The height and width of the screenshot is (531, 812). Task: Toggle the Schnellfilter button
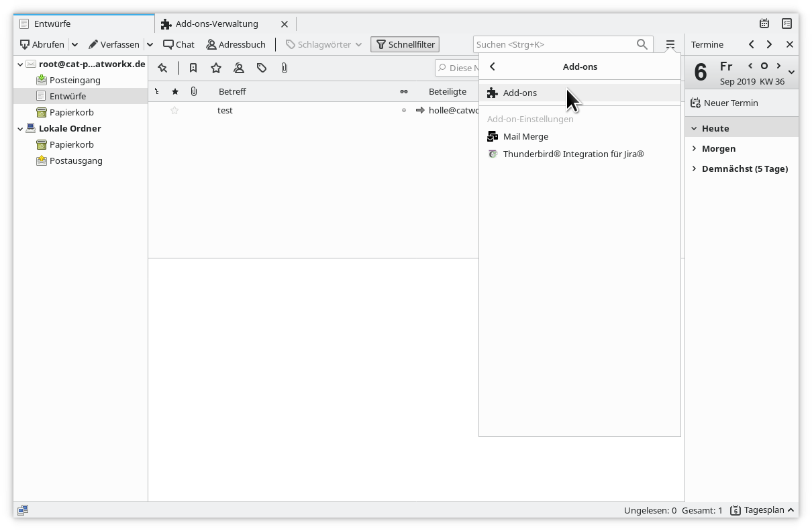pos(405,44)
